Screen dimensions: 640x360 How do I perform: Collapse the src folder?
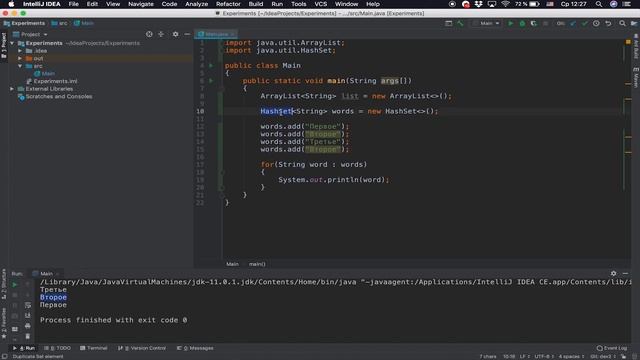pos(20,66)
